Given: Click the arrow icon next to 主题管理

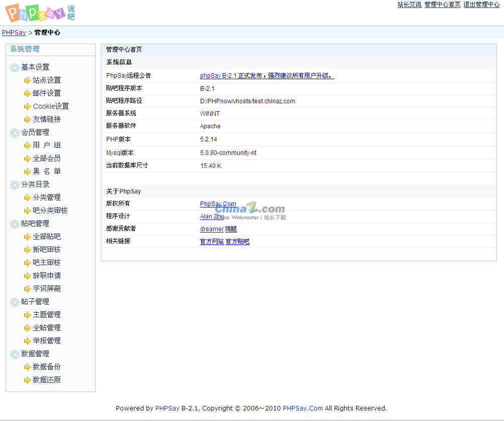Looking at the screenshot, I should tap(27, 315).
